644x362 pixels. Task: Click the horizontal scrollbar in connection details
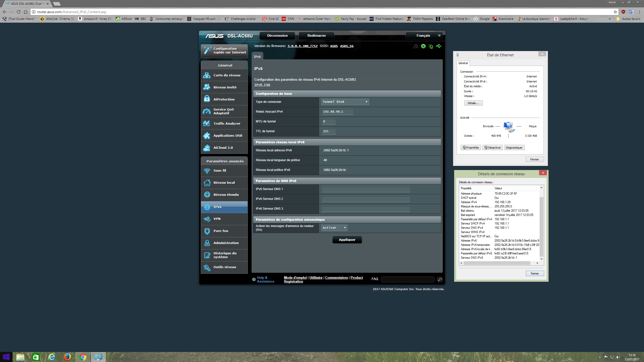497,263
